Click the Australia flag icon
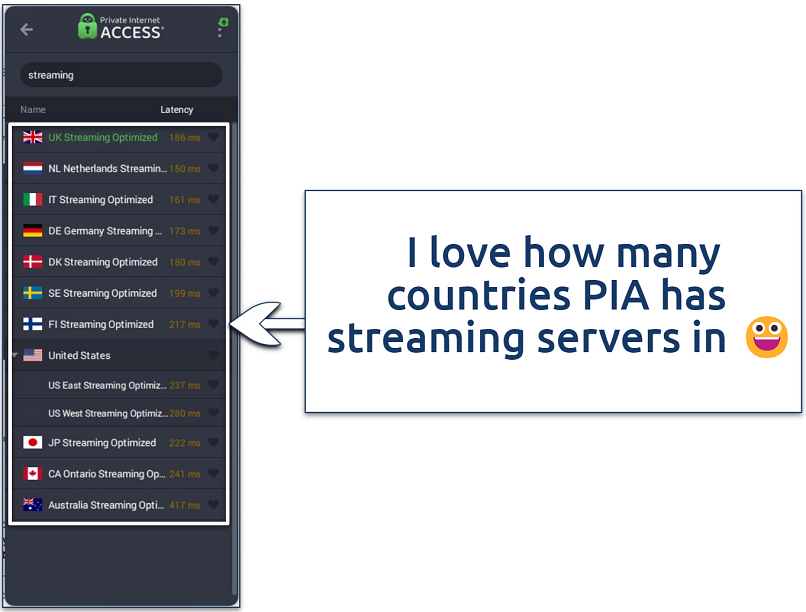Screen dimensions: 806x612 [33, 505]
